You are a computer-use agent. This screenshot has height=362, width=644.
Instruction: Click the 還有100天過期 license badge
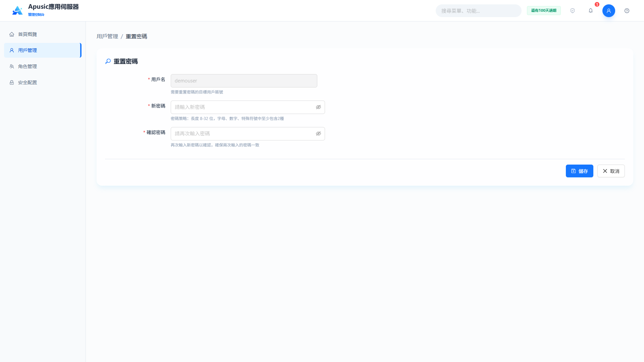[544, 11]
